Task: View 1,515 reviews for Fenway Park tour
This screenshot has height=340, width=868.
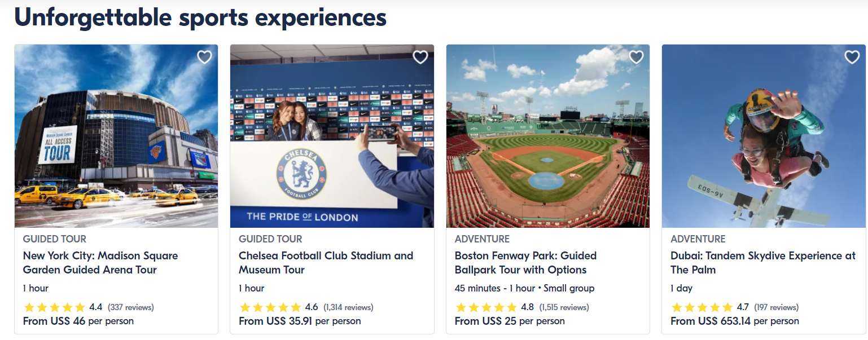Action: tap(564, 307)
